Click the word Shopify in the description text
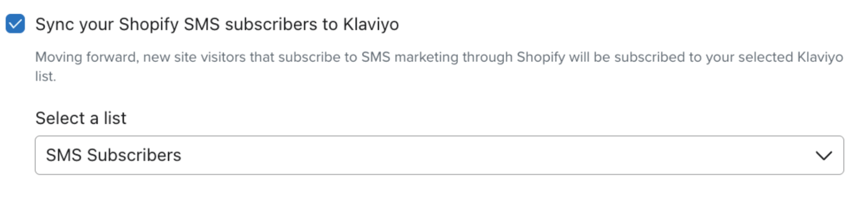 click(x=541, y=57)
